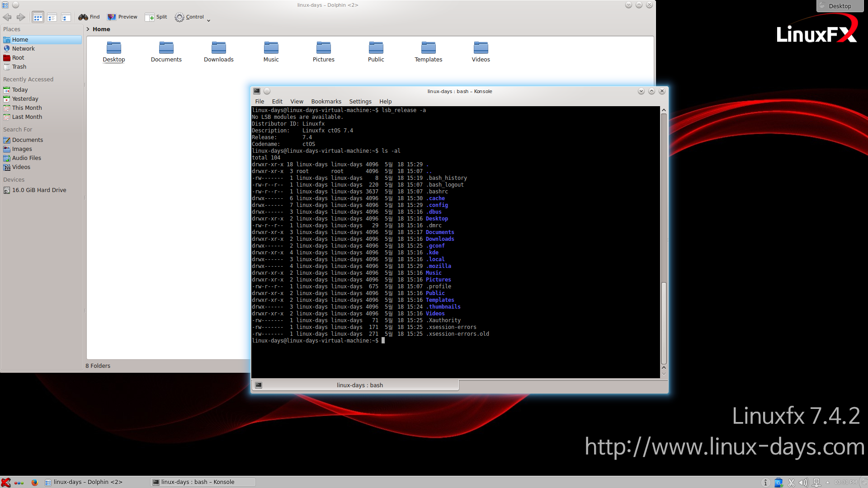868x488 pixels.
Task: Select the linux-days : bash Konsole tab
Action: 355,385
